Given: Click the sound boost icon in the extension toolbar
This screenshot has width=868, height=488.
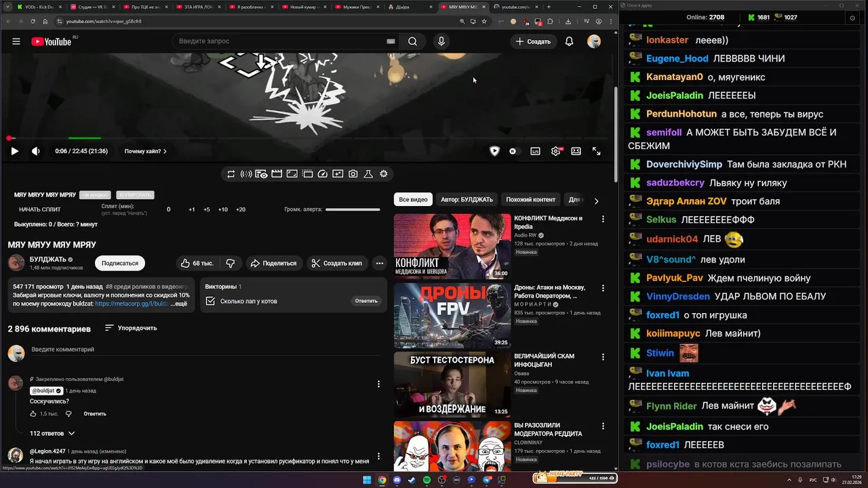Looking at the screenshot, I should coord(246,174).
